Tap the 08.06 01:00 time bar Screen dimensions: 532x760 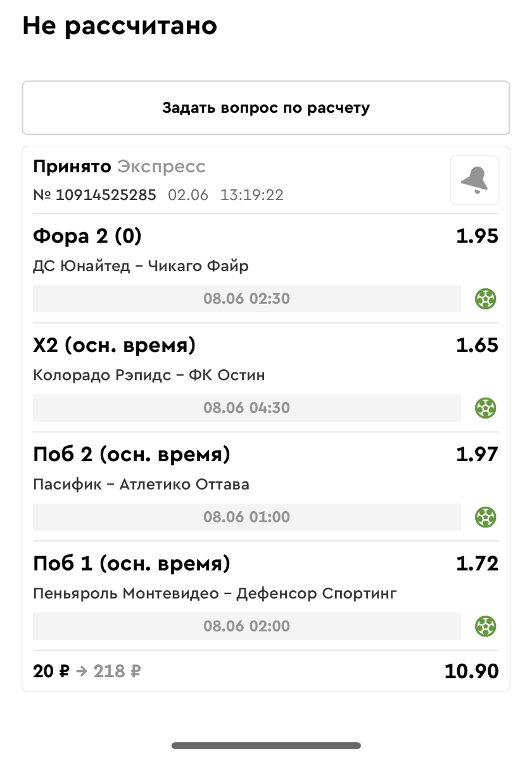point(246,517)
